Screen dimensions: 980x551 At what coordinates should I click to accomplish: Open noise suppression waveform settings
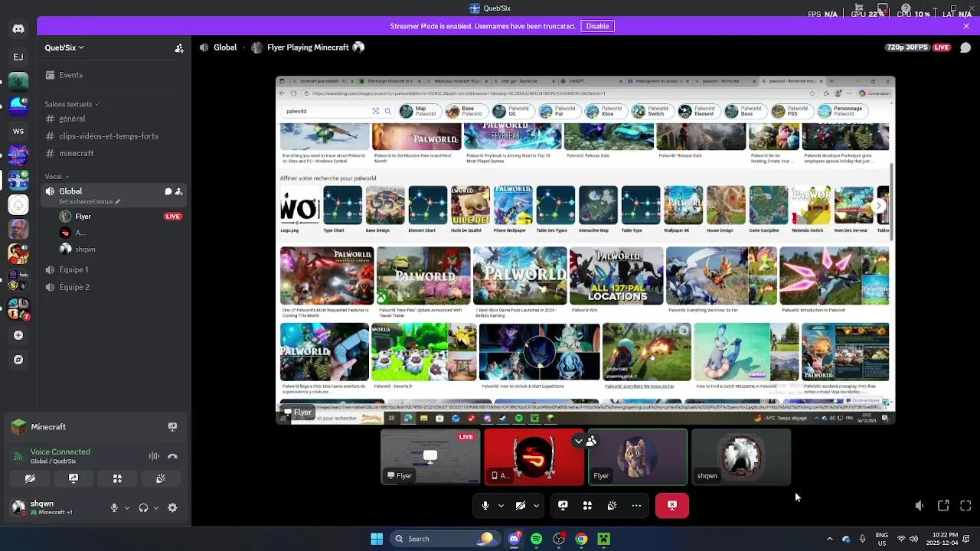(x=154, y=456)
